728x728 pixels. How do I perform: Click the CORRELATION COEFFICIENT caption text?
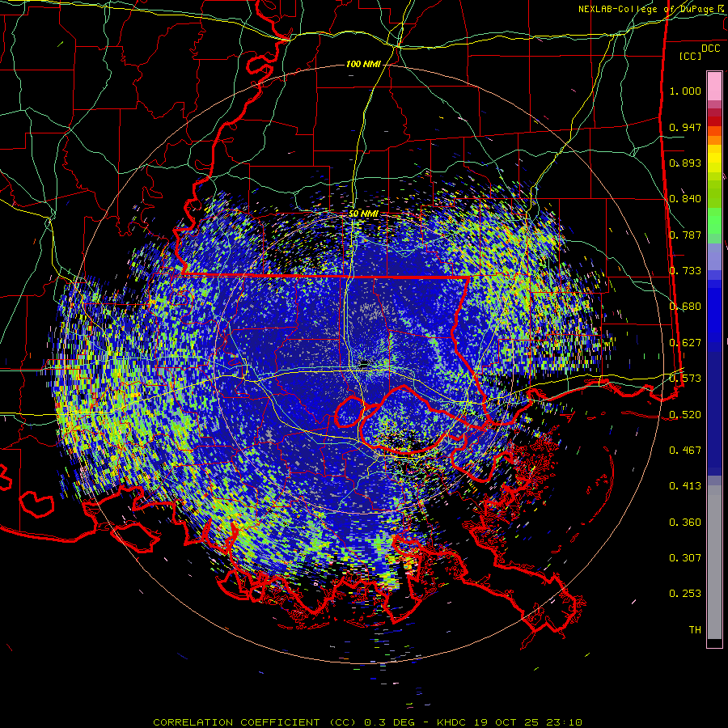tap(236, 722)
